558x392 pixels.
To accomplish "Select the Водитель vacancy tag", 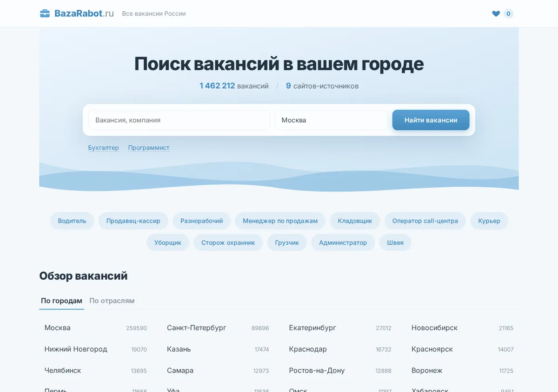I will pyautogui.click(x=72, y=221).
